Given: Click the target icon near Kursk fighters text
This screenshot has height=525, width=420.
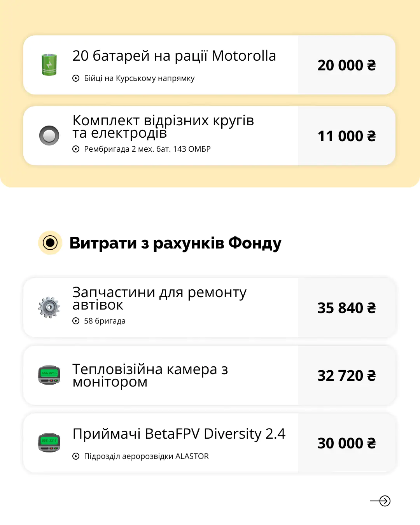Looking at the screenshot, I should pos(76,78).
